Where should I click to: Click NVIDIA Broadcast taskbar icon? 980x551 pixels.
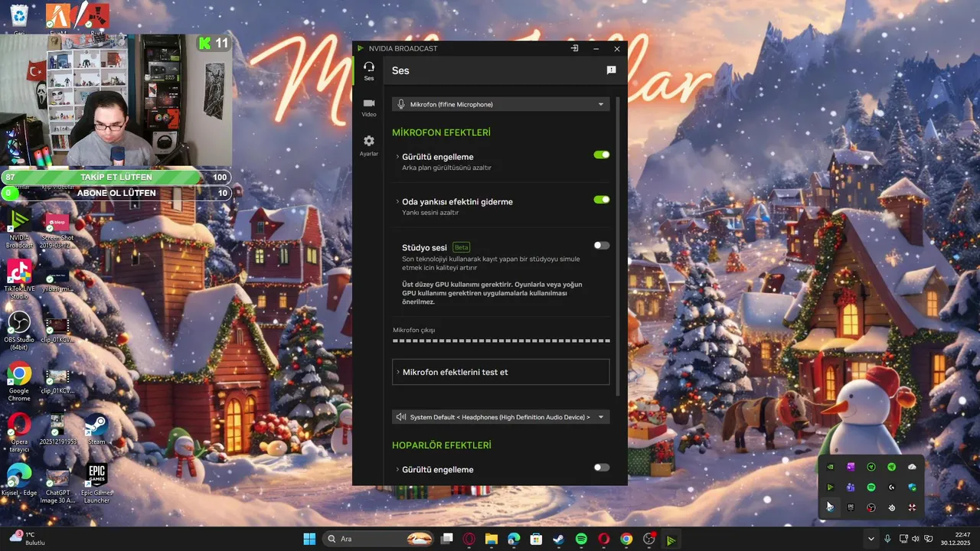point(671,539)
